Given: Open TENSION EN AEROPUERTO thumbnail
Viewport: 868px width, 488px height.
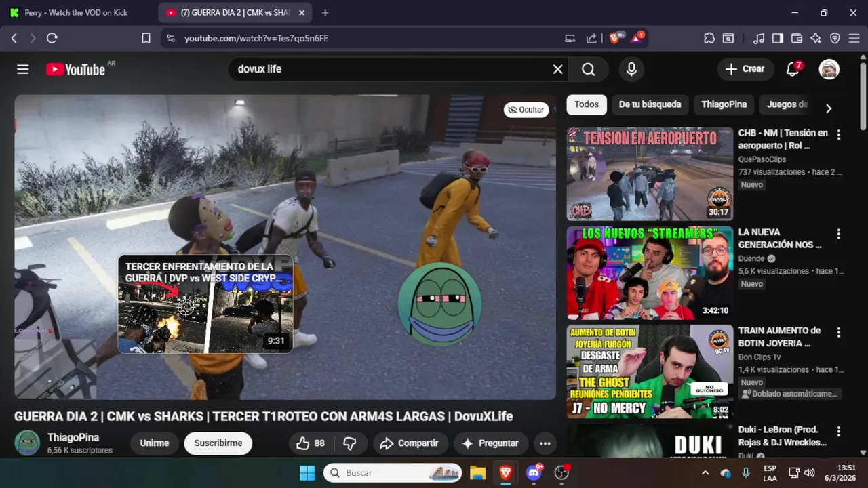Looking at the screenshot, I should [x=650, y=174].
